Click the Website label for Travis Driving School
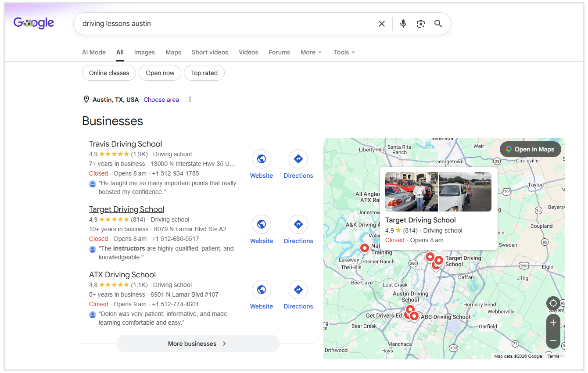Image resolution: width=588 pixels, height=373 pixels. (262, 176)
